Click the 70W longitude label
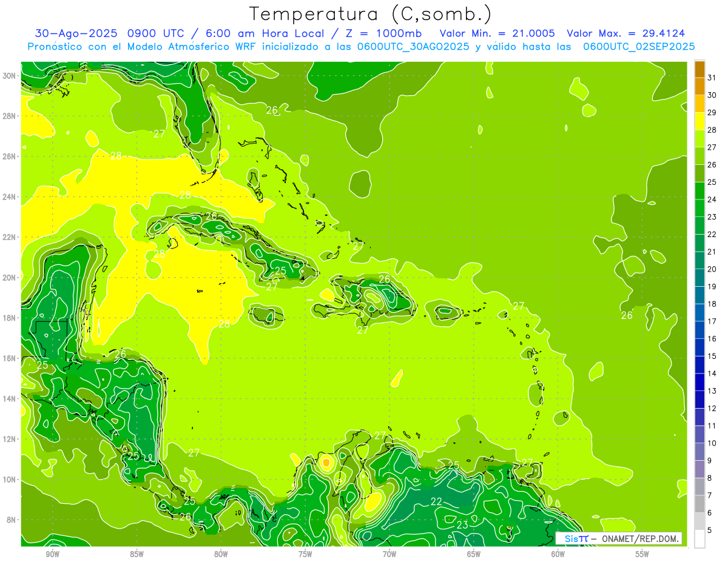The height and width of the screenshot is (562, 728). tap(389, 554)
